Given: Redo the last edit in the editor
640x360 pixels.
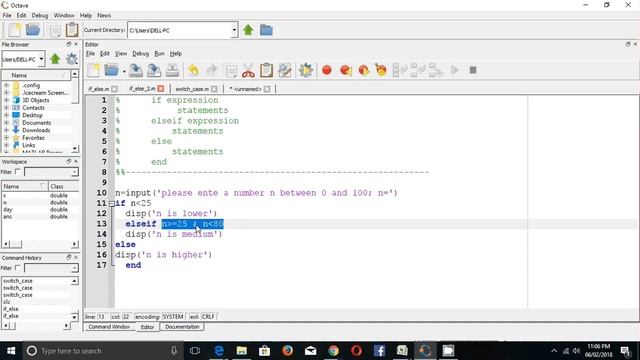Looking at the screenshot, I should 211,70.
